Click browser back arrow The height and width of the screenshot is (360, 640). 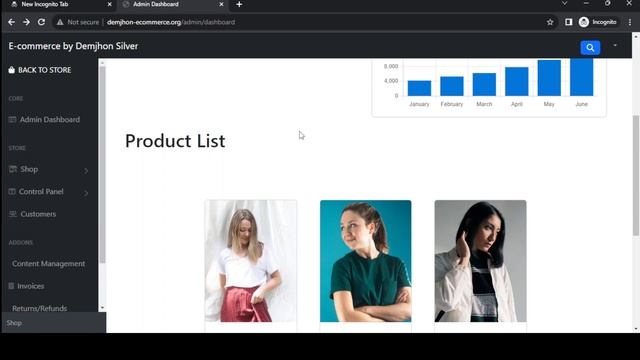(x=11, y=22)
